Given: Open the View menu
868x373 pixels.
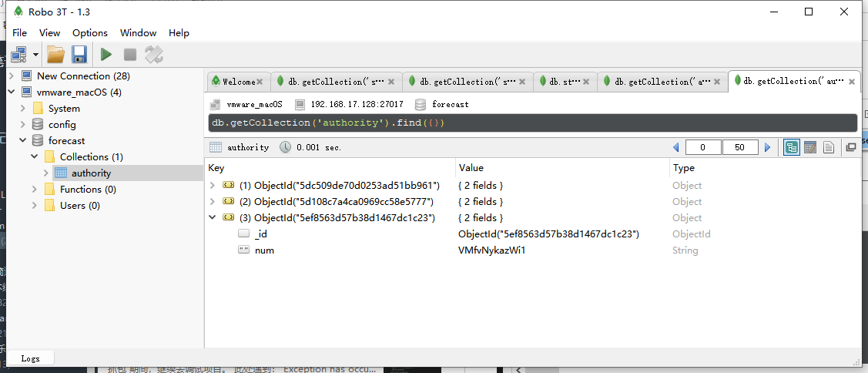Looking at the screenshot, I should click(50, 32).
